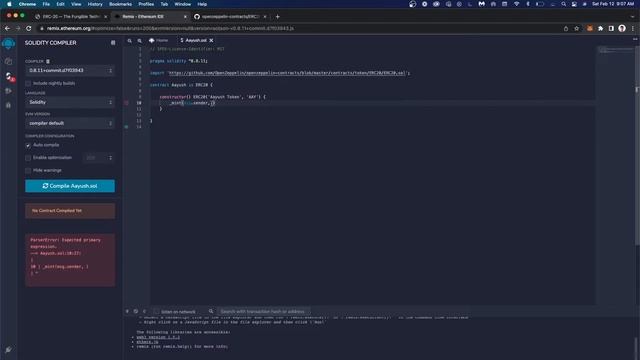Open the Remix home logo icon
This screenshot has width=640, height=360.
(x=8, y=43)
